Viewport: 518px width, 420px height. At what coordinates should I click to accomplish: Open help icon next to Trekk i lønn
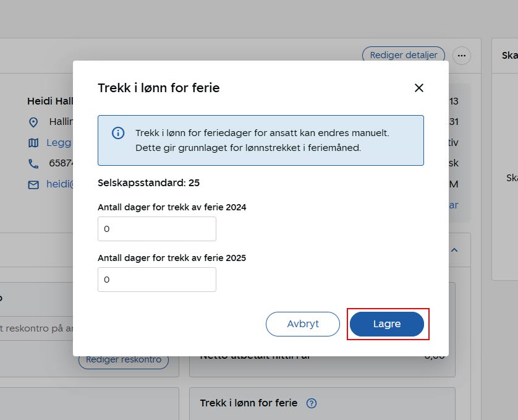pyautogui.click(x=312, y=403)
